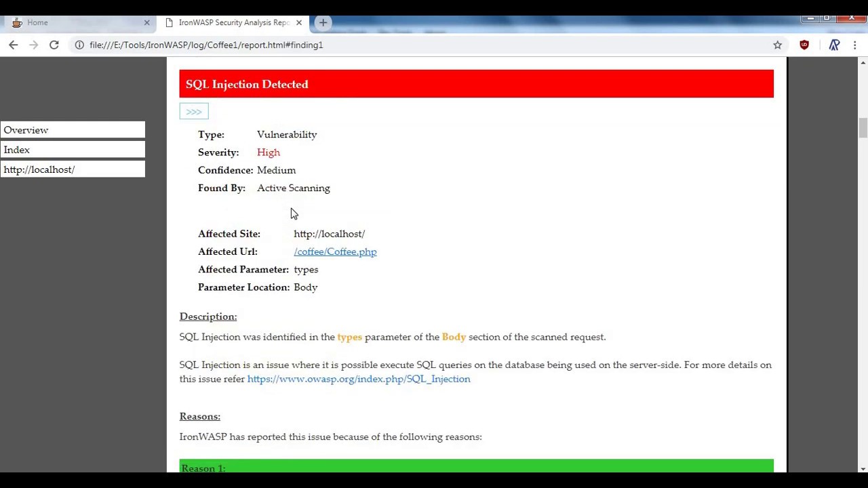Open the /coffee/Coffee.php affected URL link
This screenshot has width=868, height=488.
pos(335,251)
